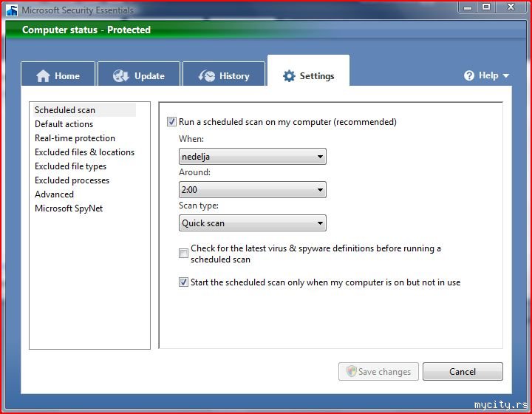The width and height of the screenshot is (532, 414).
Task: Click the Home tab house icon
Action: (x=43, y=75)
